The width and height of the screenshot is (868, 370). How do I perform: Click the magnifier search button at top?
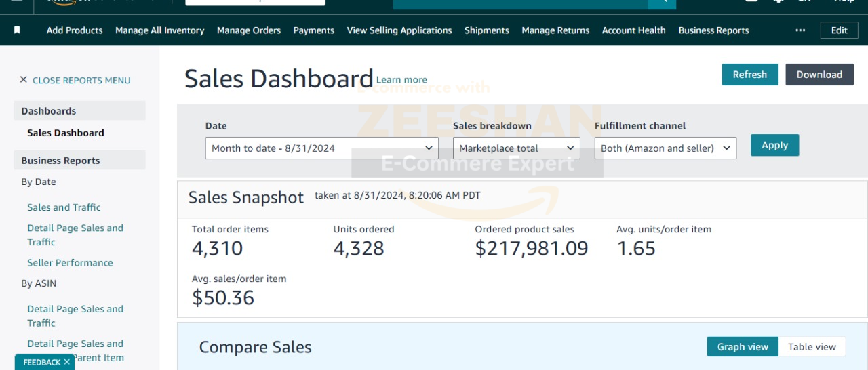point(662,2)
